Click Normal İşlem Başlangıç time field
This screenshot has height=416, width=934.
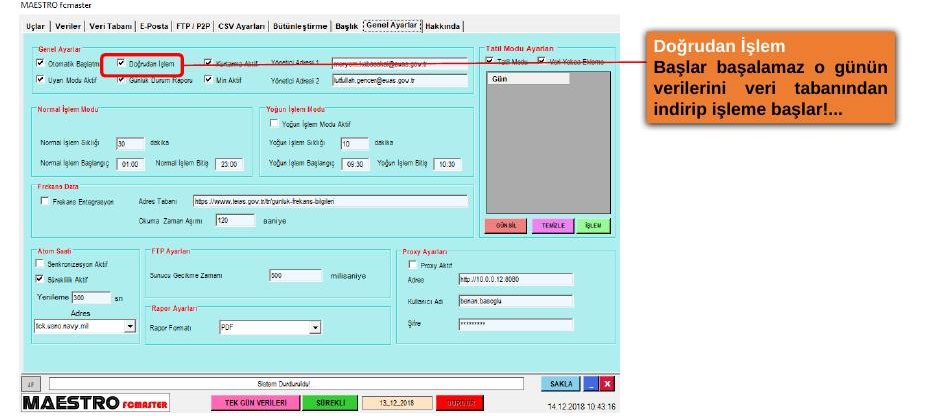[130, 164]
